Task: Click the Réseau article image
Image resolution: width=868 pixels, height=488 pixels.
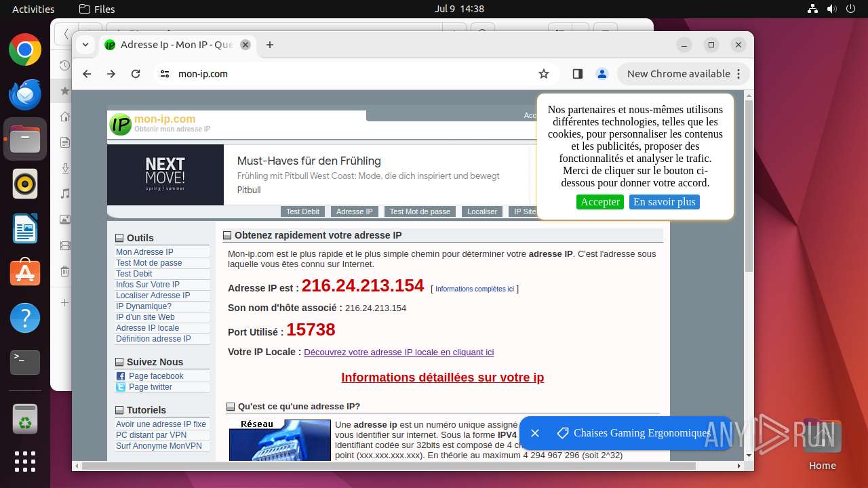Action: pos(280,440)
